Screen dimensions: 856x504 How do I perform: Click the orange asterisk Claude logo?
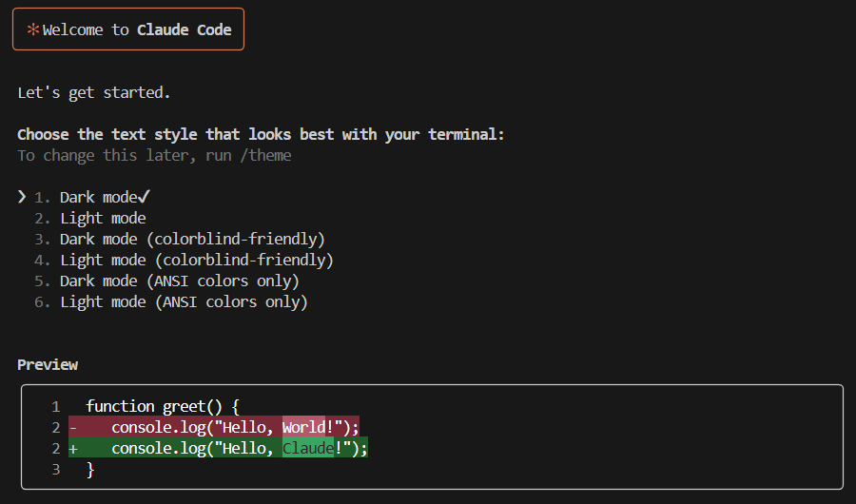pos(33,29)
